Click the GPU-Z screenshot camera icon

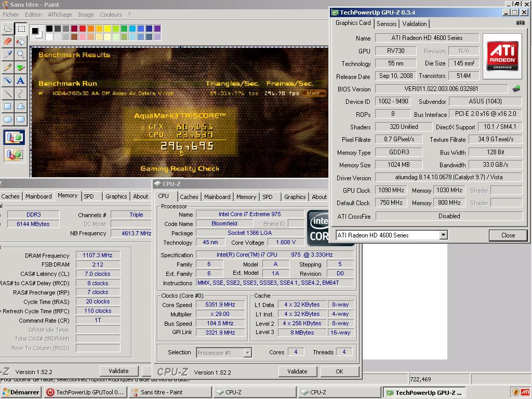520,23
